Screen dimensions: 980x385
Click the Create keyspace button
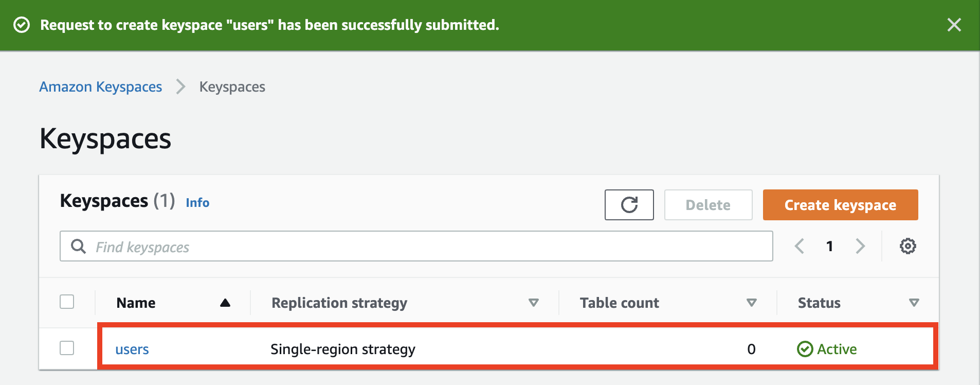[840, 205]
